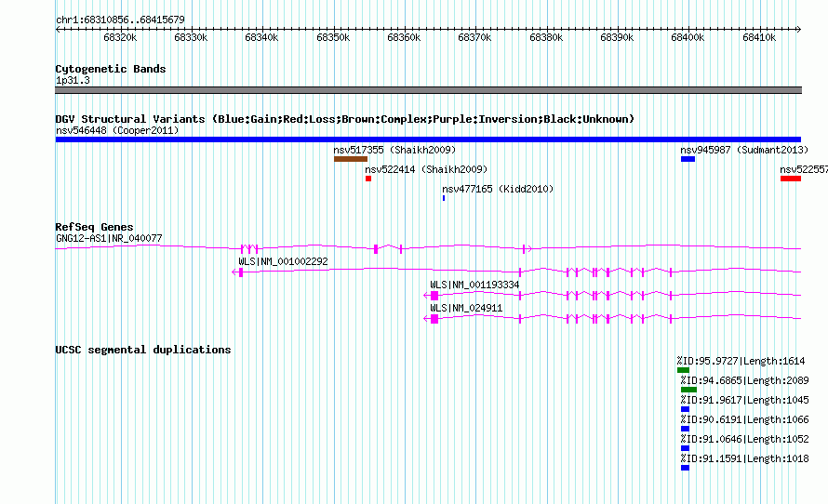Select the WLS|NM_001002292 transcript label
This screenshot has height=504, width=828.
click(283, 261)
